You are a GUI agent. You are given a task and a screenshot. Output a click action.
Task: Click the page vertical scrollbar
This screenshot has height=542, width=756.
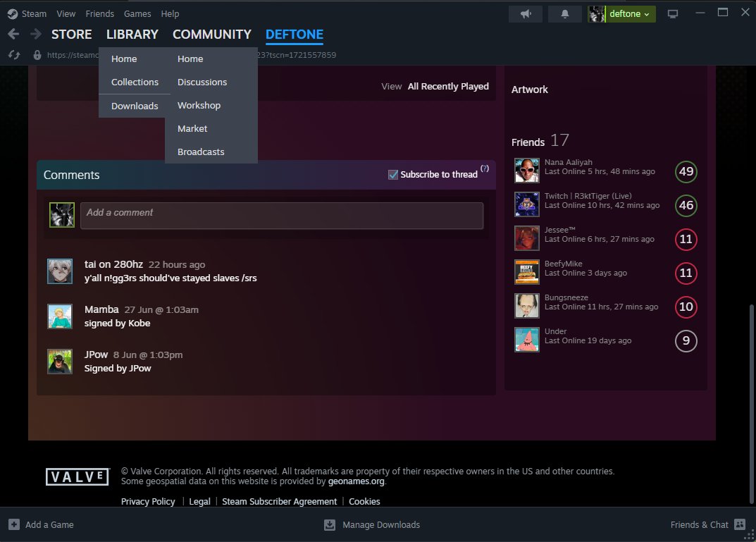(x=752, y=403)
